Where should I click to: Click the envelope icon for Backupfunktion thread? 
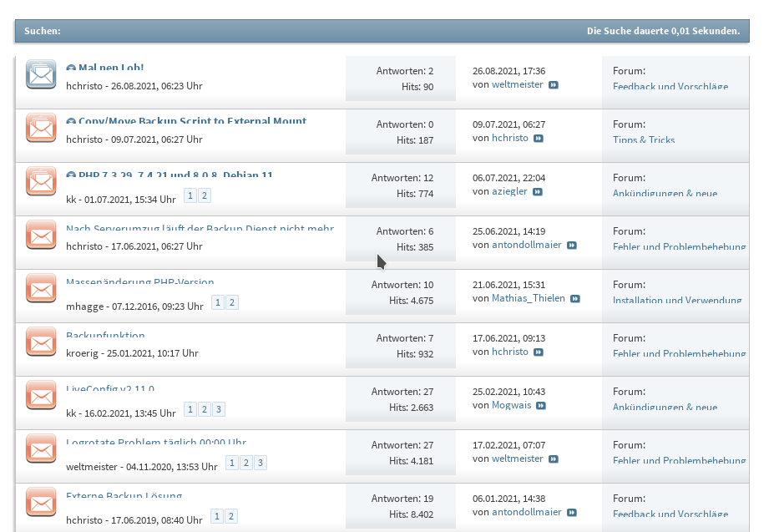[41, 342]
